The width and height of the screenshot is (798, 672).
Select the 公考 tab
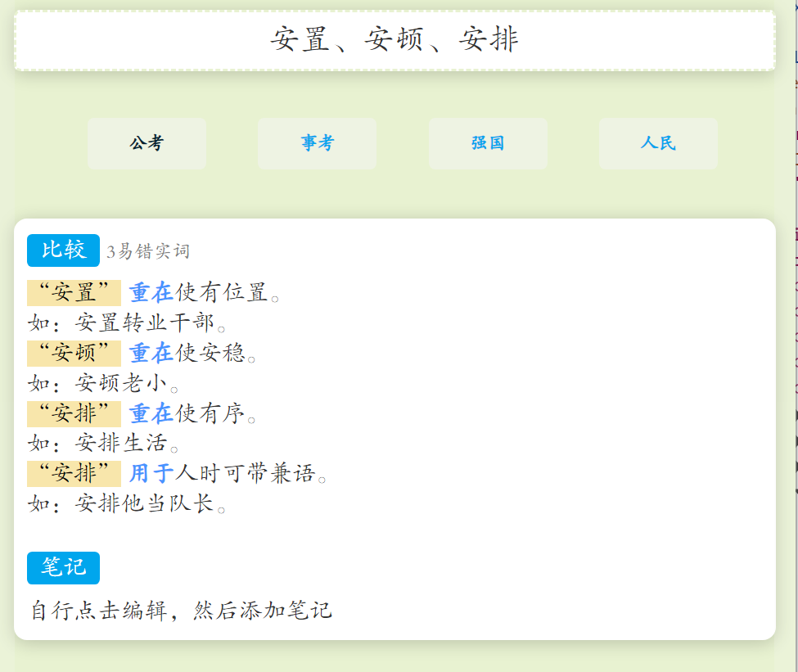coord(147,143)
